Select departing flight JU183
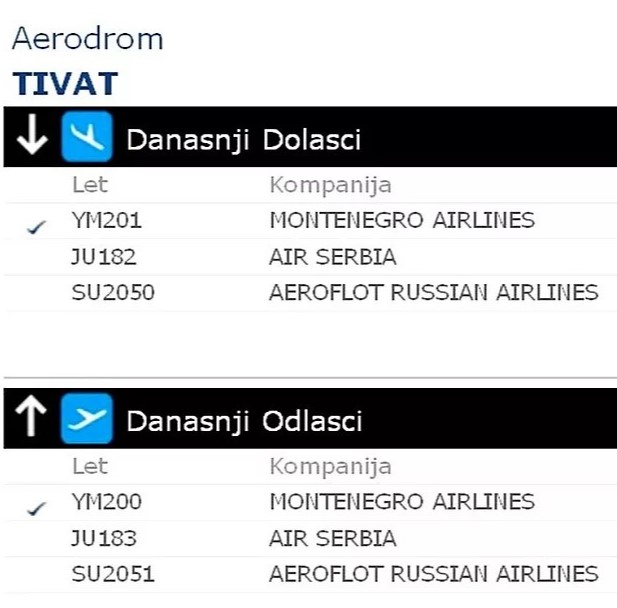This screenshot has width=617, height=608. click(104, 539)
